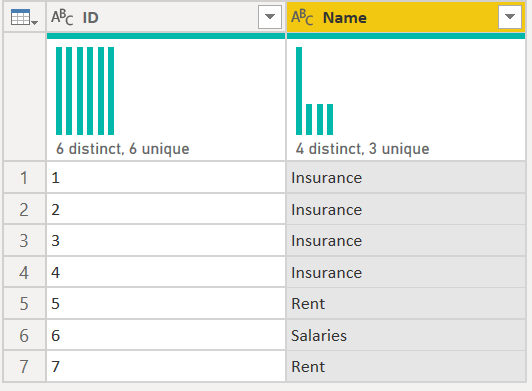
Task: Select row number 3 header
Action: point(24,241)
